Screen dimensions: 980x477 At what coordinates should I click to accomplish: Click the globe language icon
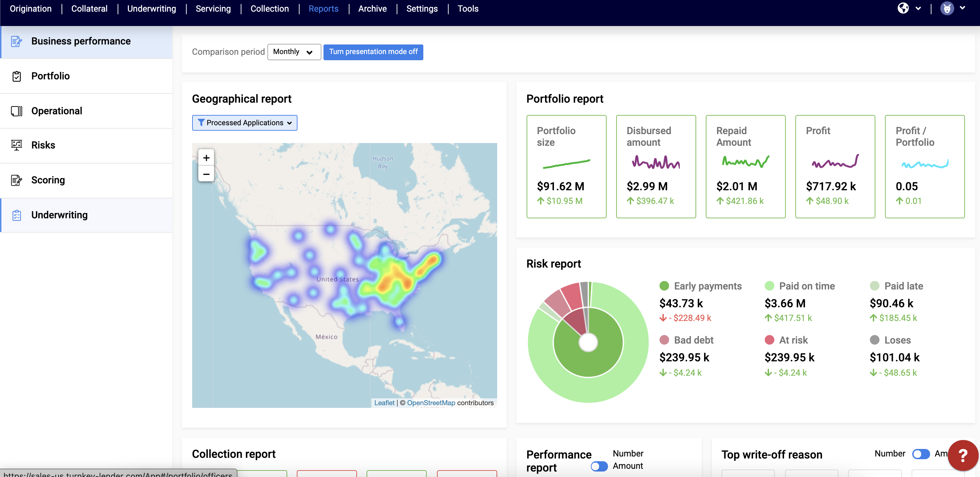[x=903, y=8]
